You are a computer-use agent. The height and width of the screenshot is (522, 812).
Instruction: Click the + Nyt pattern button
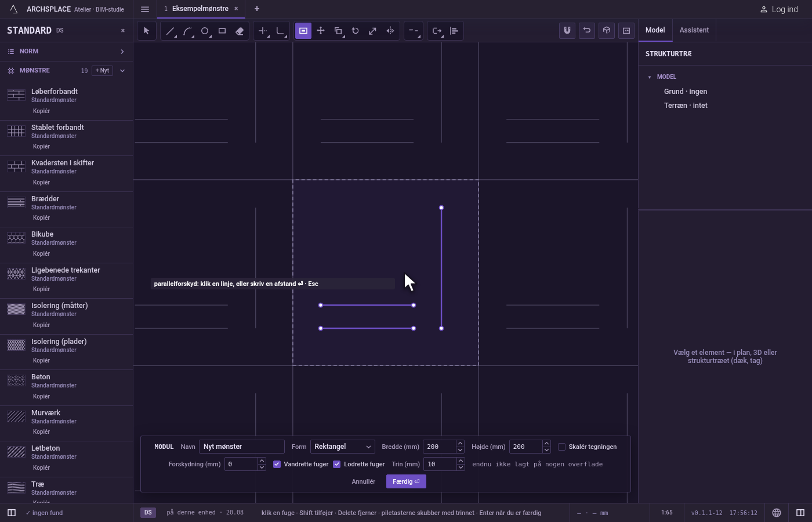coord(102,71)
